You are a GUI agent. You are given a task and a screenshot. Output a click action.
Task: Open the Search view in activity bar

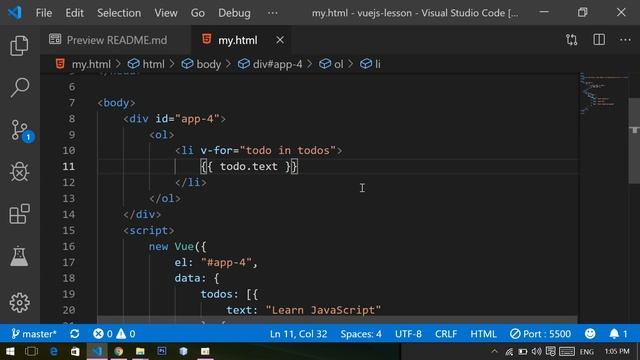19,87
